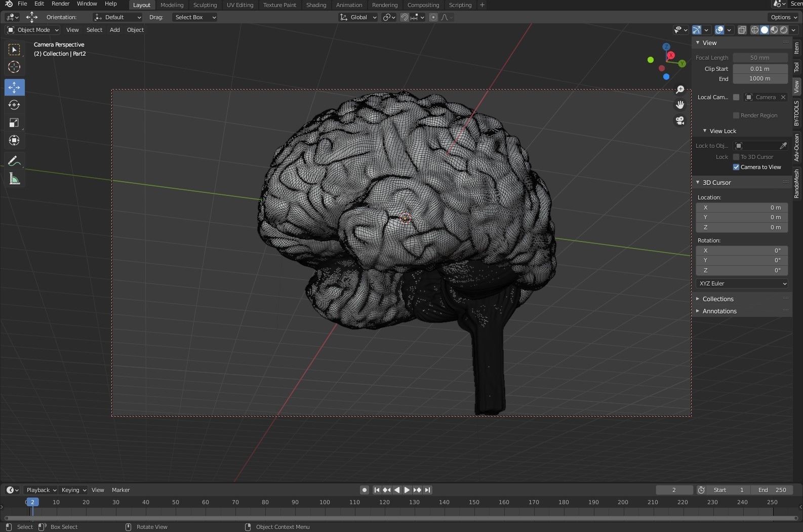Open the Tool sidebar tab

point(796,67)
